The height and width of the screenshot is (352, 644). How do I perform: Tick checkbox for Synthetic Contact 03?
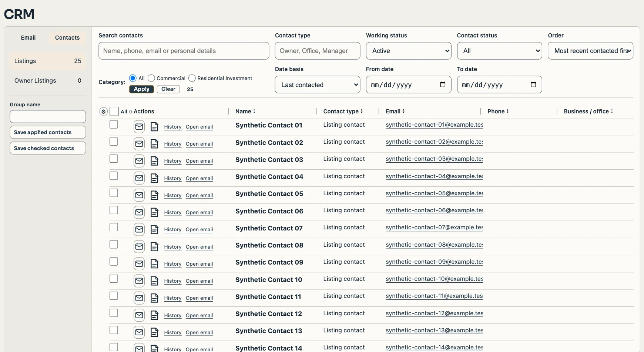[x=114, y=159]
